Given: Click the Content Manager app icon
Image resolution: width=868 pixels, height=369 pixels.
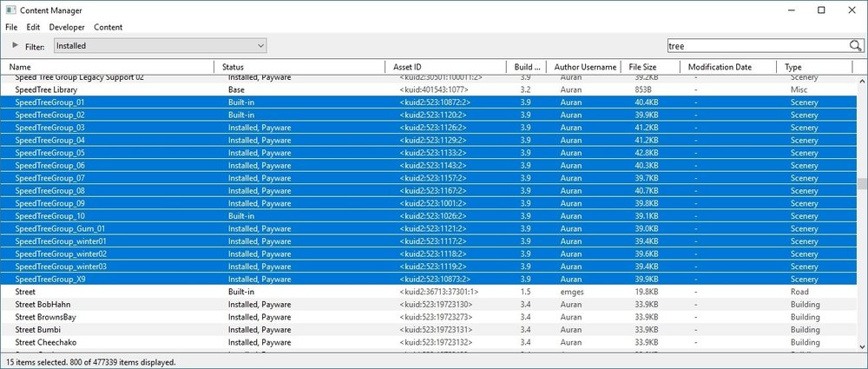Looking at the screenshot, I should point(10,10).
